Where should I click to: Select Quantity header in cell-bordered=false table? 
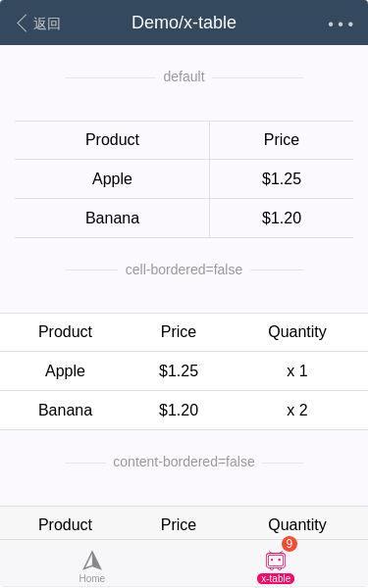click(x=297, y=332)
